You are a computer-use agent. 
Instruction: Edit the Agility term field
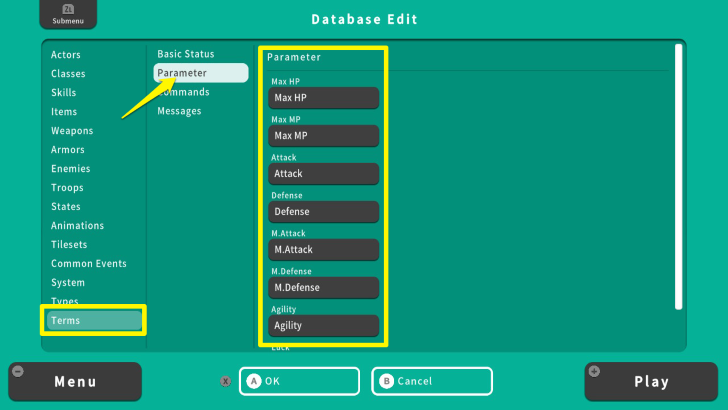click(324, 325)
